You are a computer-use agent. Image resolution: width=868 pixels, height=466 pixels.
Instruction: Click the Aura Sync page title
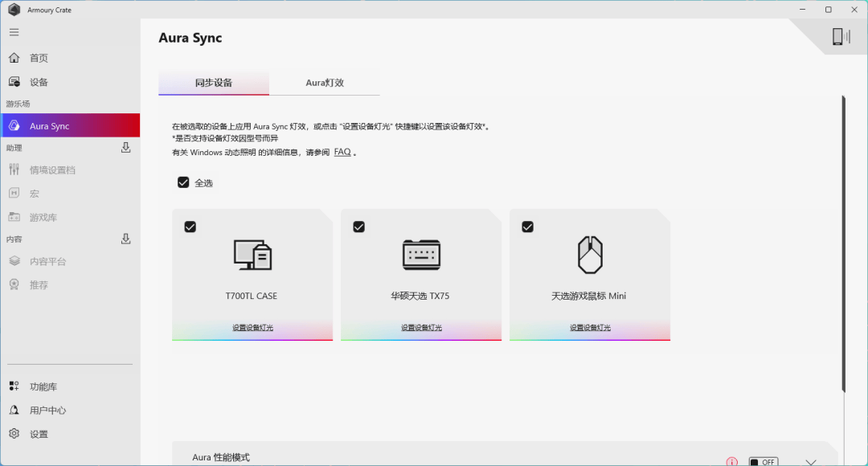[x=190, y=38]
